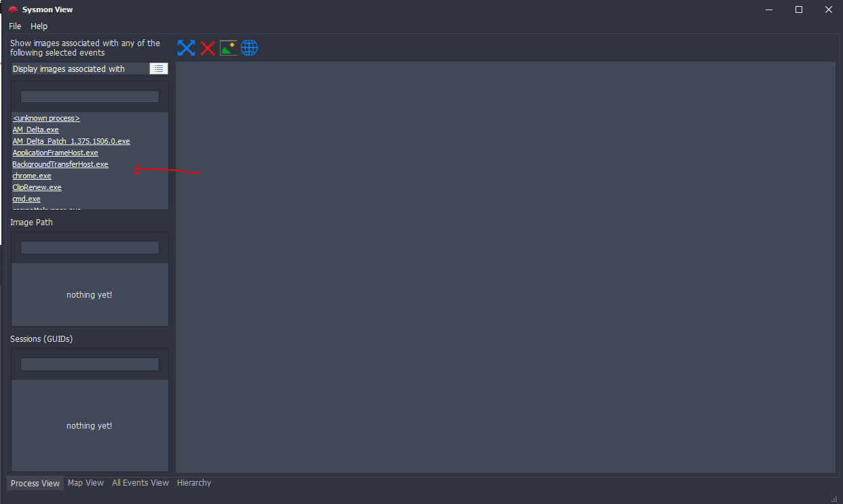
Task: Select chrome.exe in the image list
Action: [32, 176]
